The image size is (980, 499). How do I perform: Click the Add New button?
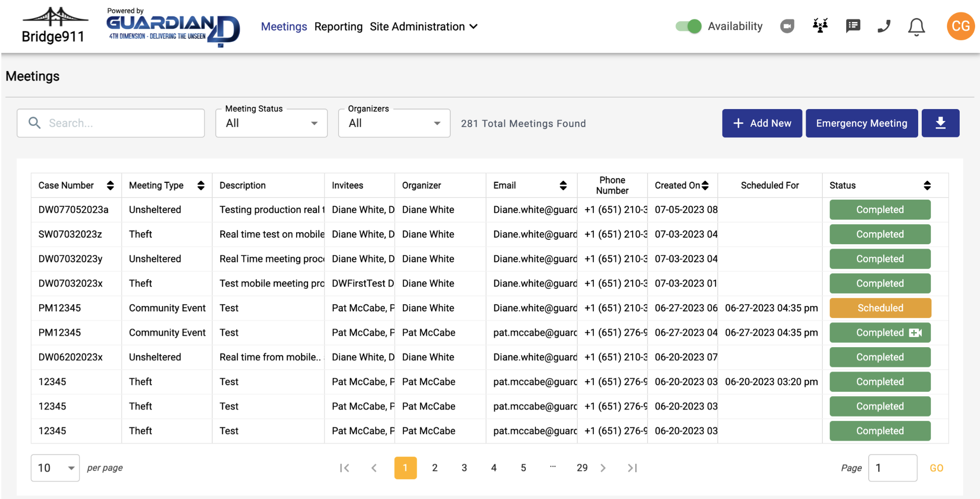tap(762, 123)
